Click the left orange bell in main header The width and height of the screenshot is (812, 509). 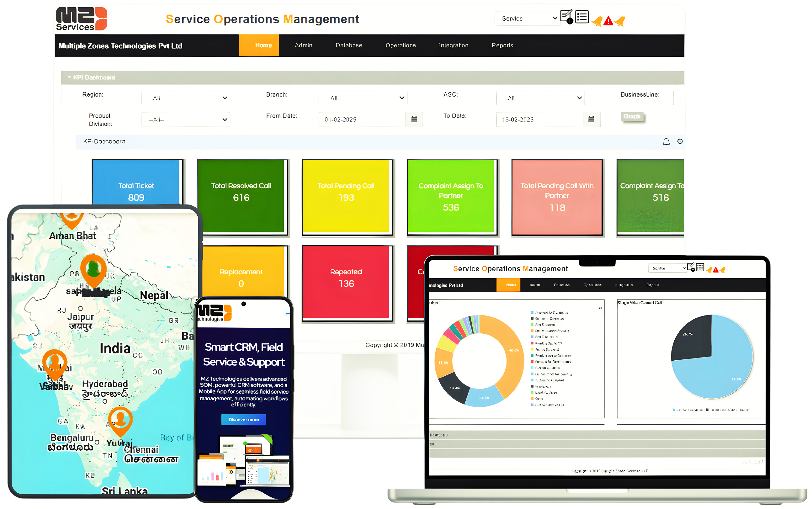coord(597,21)
